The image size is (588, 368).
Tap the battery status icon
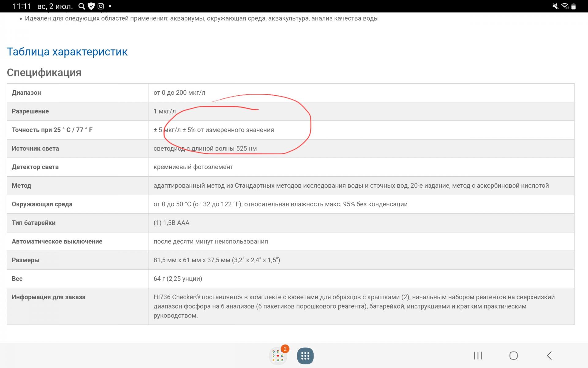pos(574,6)
